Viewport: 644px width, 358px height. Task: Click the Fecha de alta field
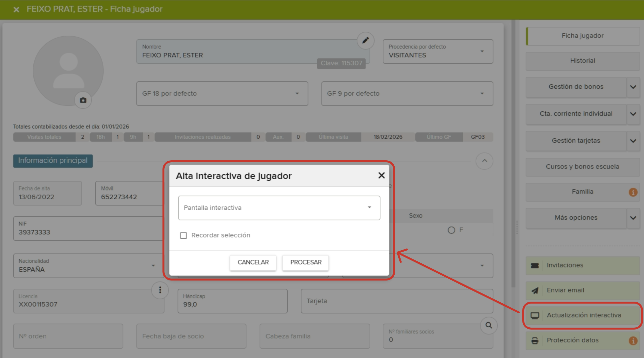tap(48, 193)
